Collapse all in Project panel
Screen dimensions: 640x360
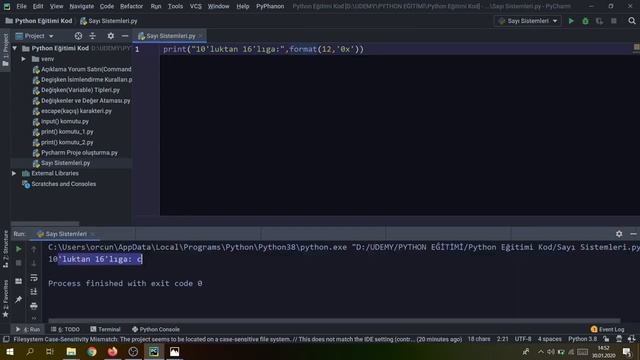point(93,36)
